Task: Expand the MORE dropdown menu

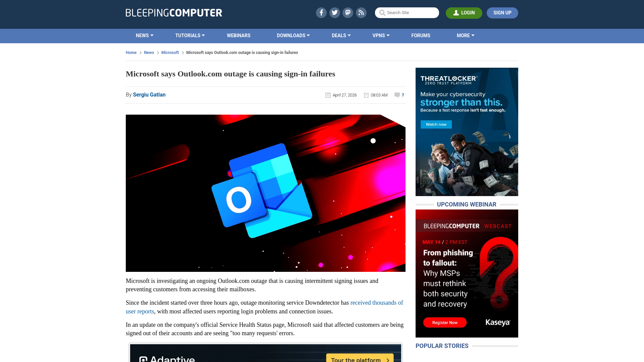Action: (466, 36)
